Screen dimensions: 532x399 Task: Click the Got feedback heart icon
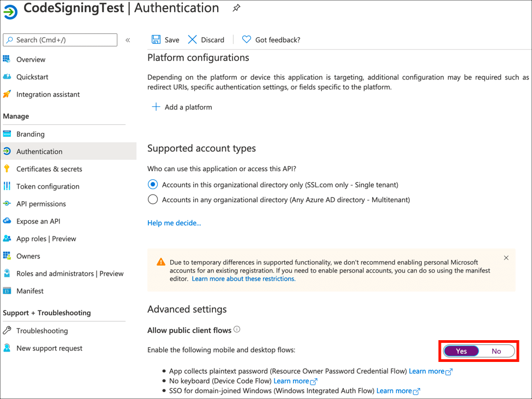click(247, 39)
